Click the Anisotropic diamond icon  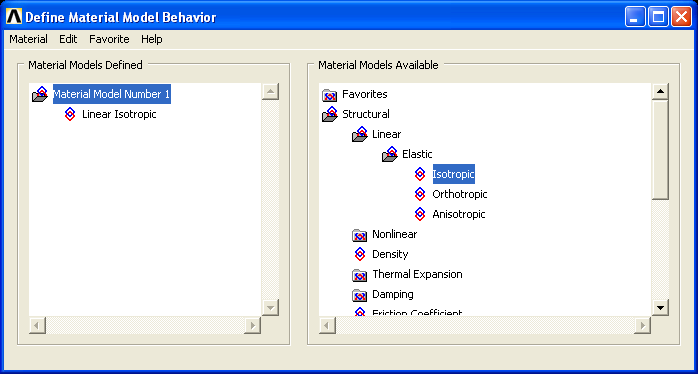(420, 214)
